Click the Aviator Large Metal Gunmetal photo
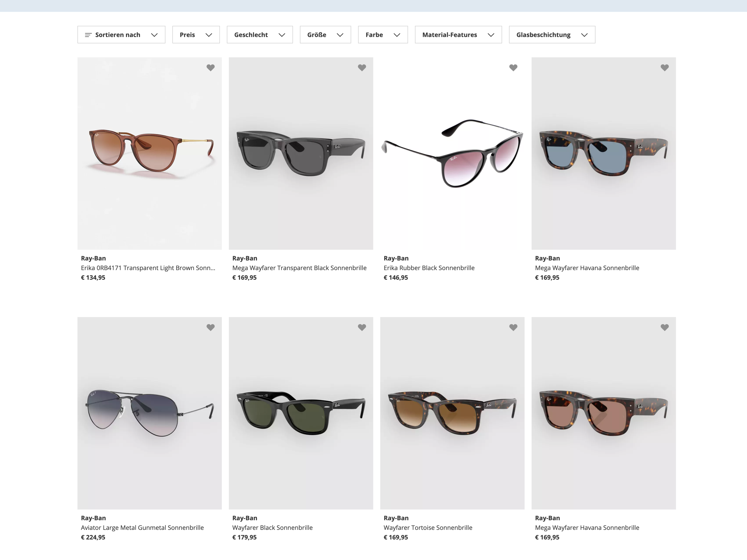This screenshot has height=560, width=747. point(150,413)
